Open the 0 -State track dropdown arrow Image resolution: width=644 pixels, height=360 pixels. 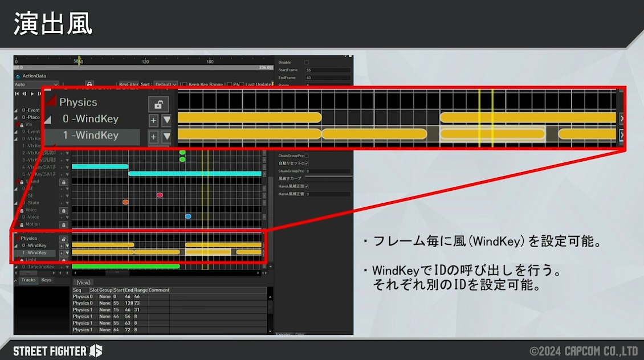(x=67, y=203)
